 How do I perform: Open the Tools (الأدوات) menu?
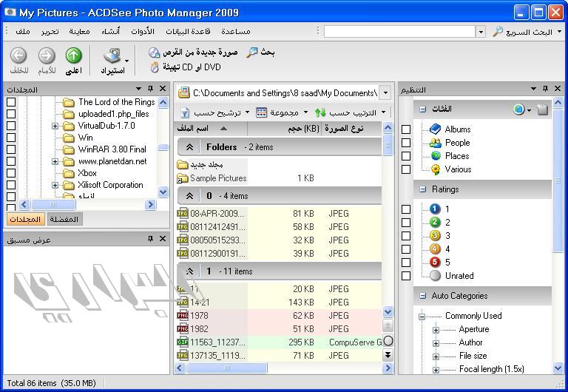click(142, 32)
